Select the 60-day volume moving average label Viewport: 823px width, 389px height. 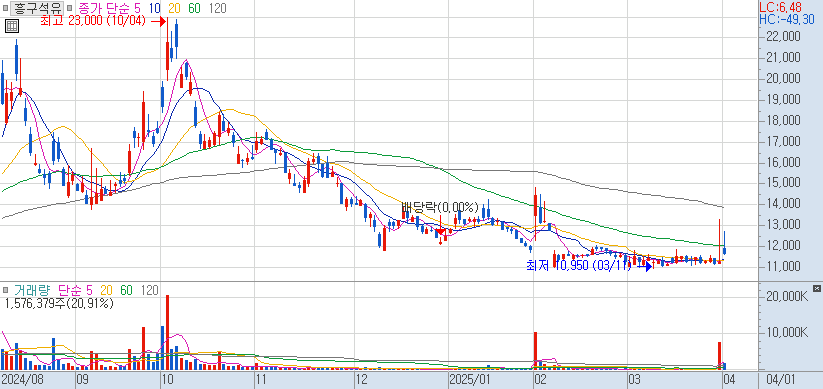126,290
